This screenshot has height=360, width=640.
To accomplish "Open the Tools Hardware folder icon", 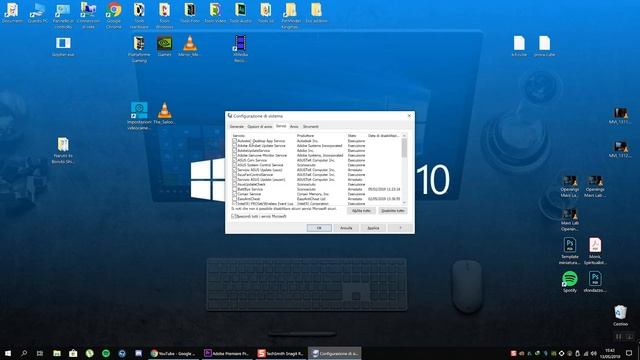I will pyautogui.click(x=139, y=16).
